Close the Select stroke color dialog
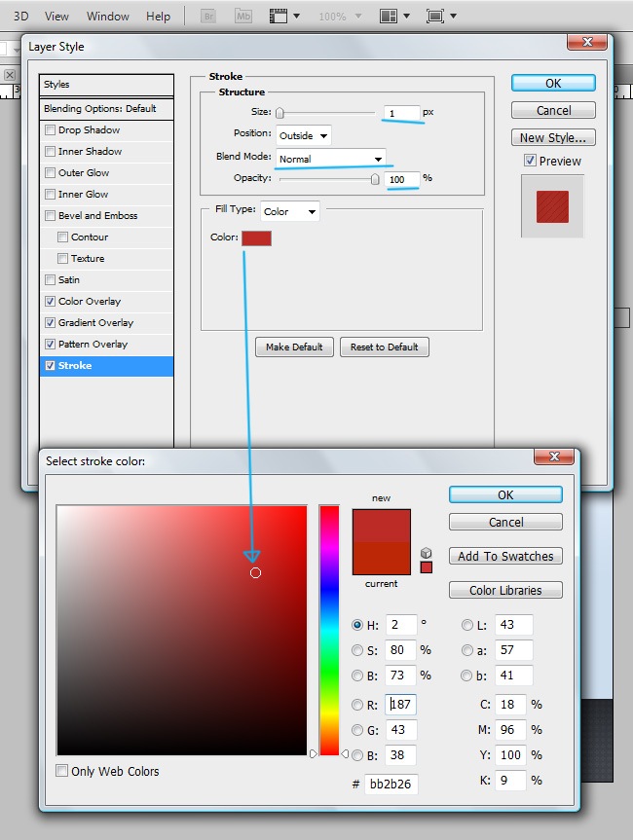 (553, 458)
